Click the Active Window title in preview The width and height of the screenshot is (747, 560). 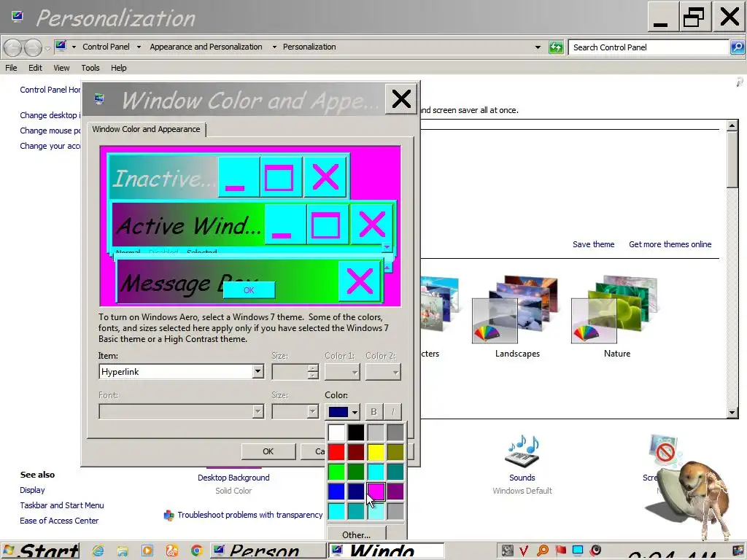click(189, 225)
